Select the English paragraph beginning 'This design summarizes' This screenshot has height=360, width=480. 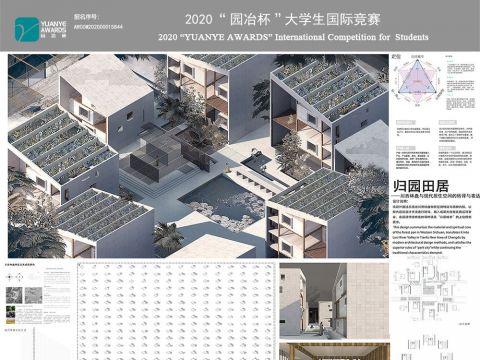pyautogui.click(x=432, y=240)
